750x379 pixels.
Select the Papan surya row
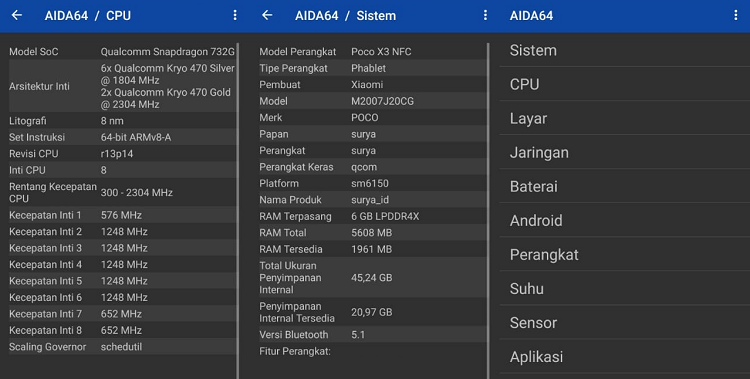(x=373, y=134)
